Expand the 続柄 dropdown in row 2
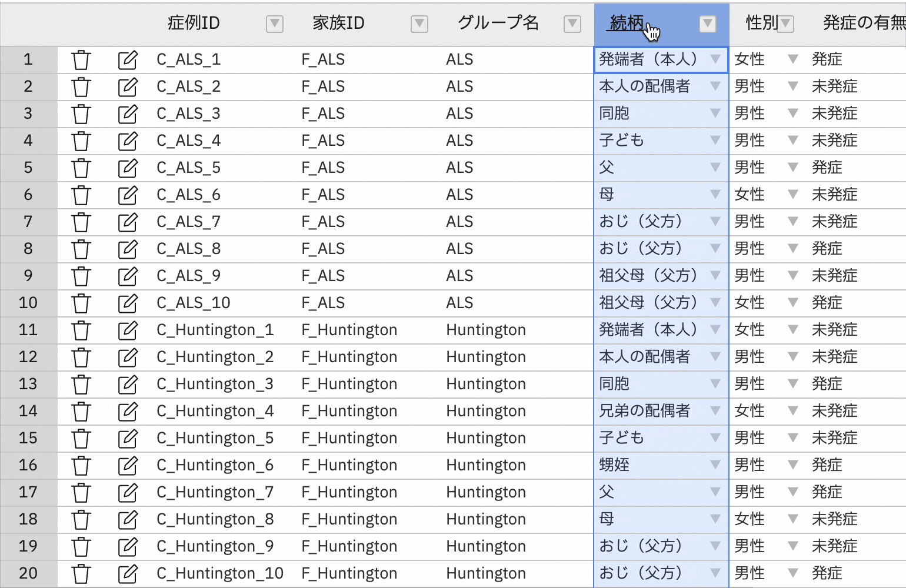Viewport: 906px width, 588px height. point(715,86)
